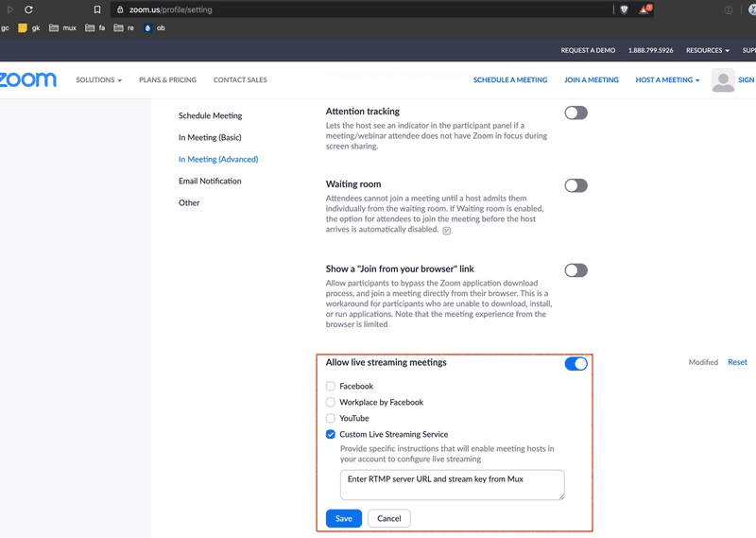Click Request a Demo link
The image size is (756, 538).
588,50
